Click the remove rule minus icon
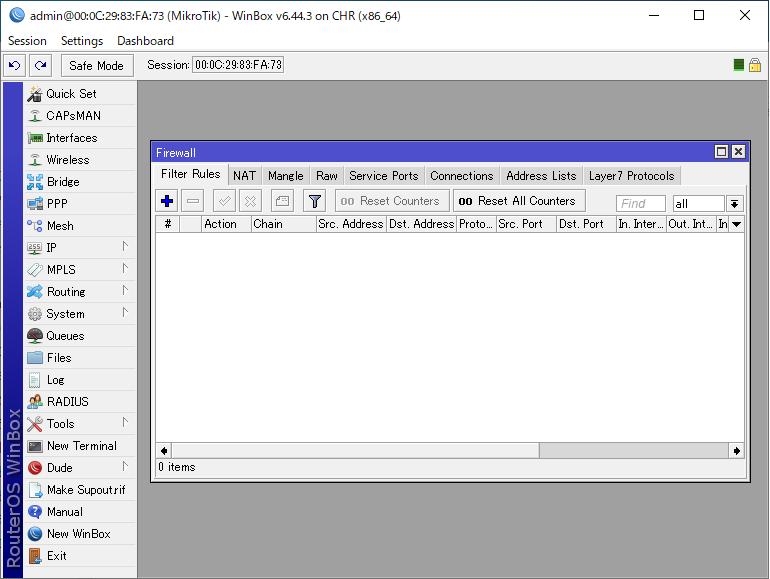Viewport: 770px width, 579px height. click(x=193, y=201)
